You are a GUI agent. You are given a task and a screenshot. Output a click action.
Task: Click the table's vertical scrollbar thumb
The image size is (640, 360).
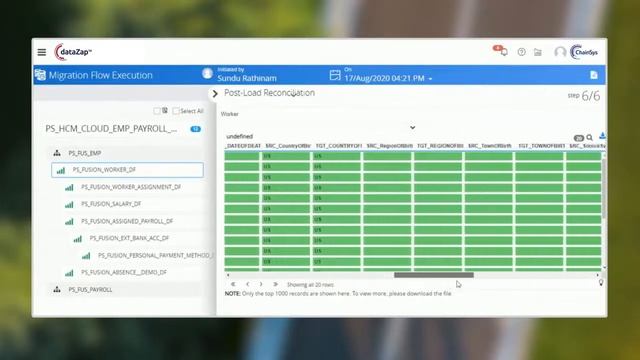[x=604, y=188]
